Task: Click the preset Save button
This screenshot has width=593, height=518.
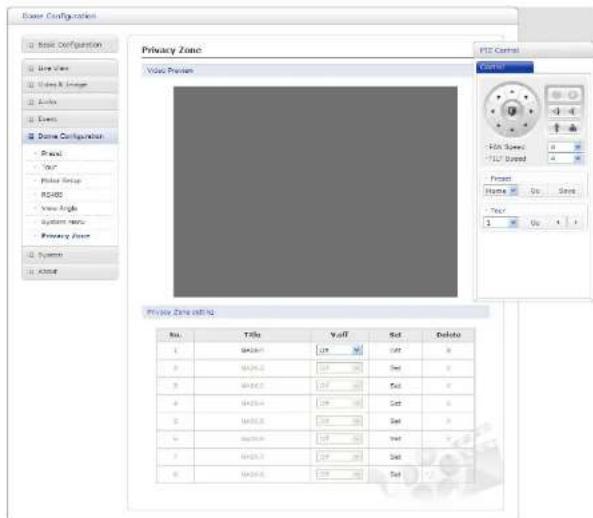Action: (x=567, y=191)
